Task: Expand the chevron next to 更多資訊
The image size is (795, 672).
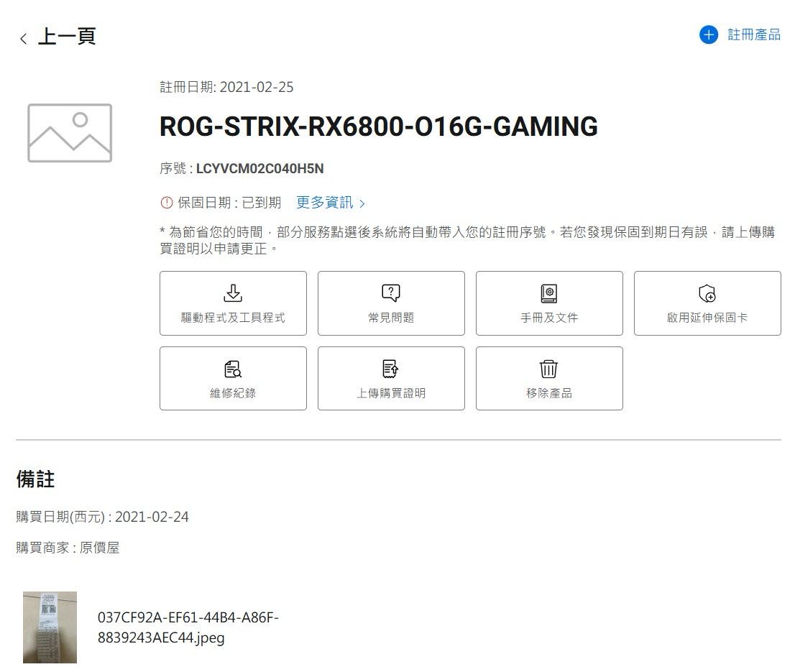Action: click(362, 203)
